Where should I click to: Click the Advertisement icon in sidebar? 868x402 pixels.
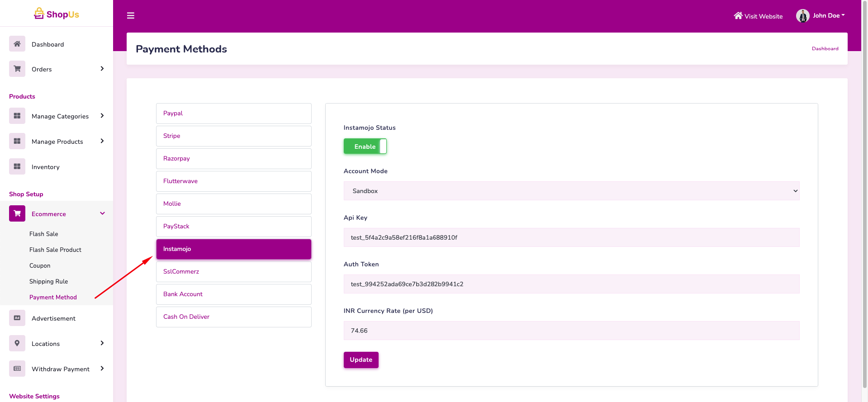(17, 318)
